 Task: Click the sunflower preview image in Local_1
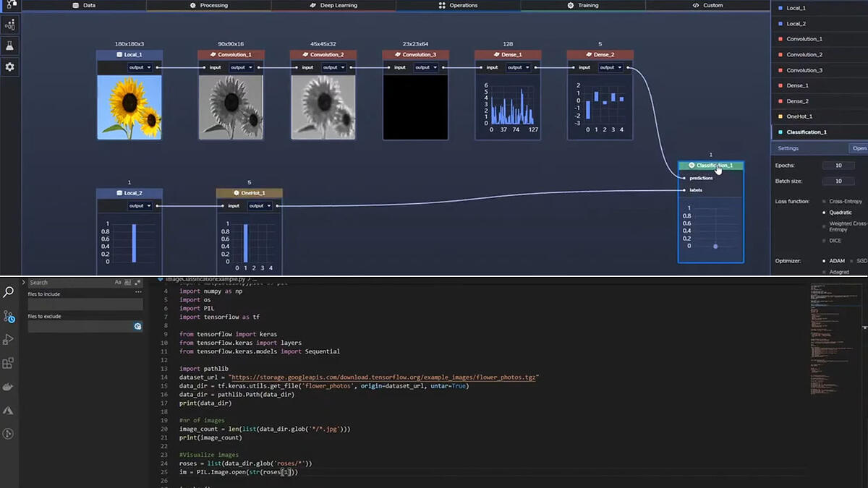point(129,107)
